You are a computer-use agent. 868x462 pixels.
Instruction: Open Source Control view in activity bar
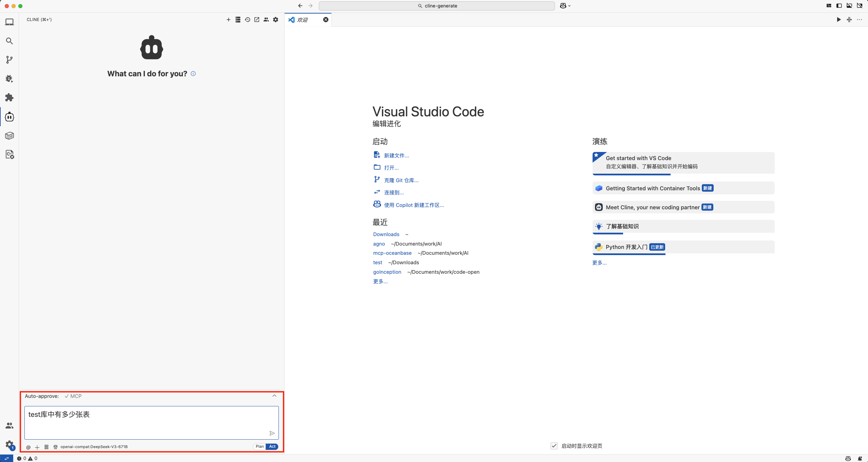point(9,60)
